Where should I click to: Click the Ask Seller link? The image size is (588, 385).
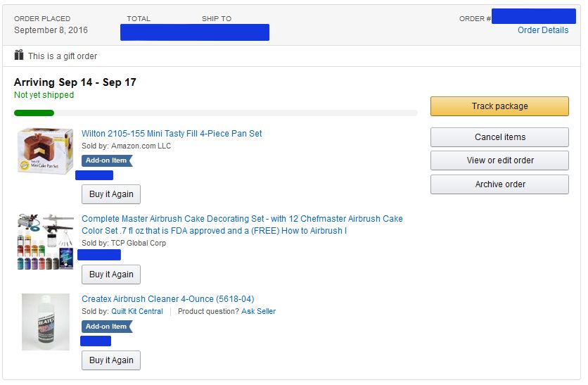[258, 312]
